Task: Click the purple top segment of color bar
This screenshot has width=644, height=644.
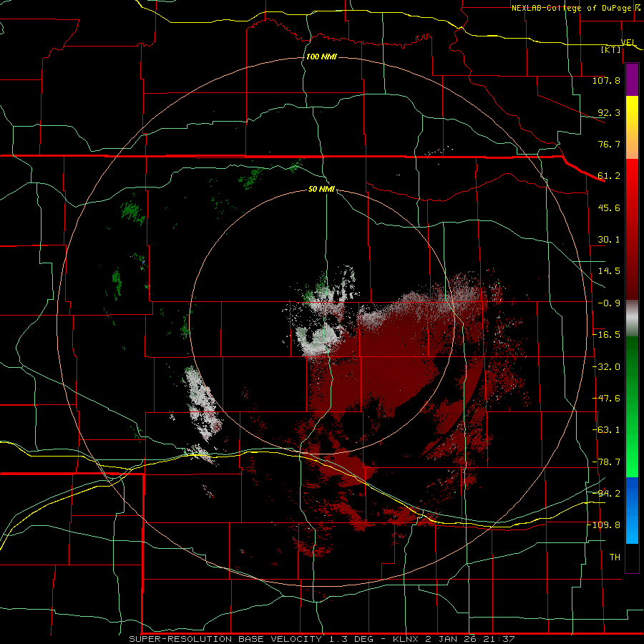Action: (x=632, y=79)
